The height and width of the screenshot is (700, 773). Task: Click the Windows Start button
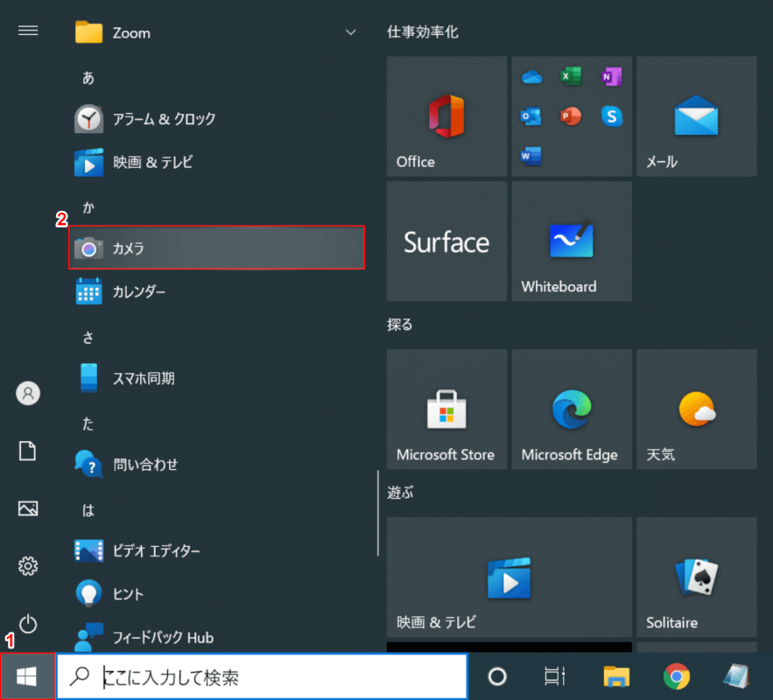[x=28, y=676]
